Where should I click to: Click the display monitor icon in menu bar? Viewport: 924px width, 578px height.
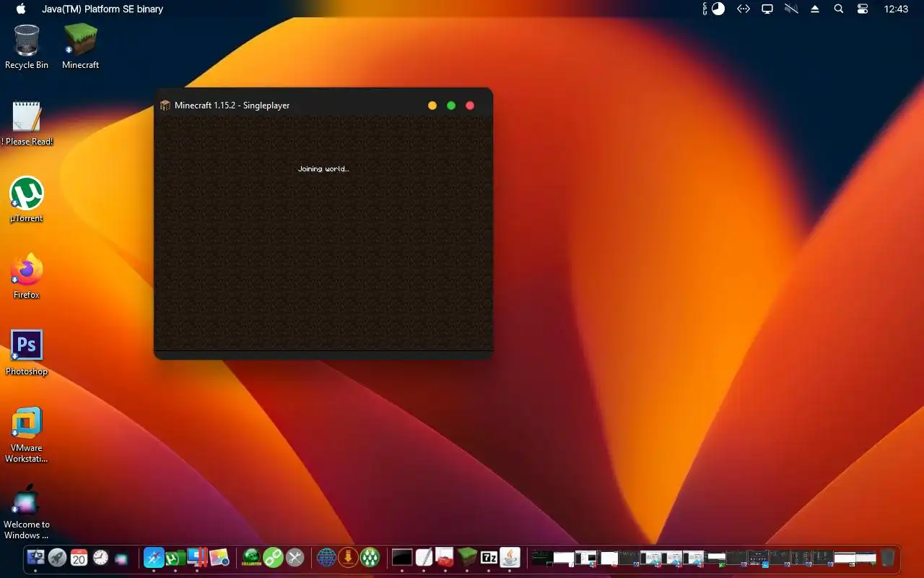point(767,9)
